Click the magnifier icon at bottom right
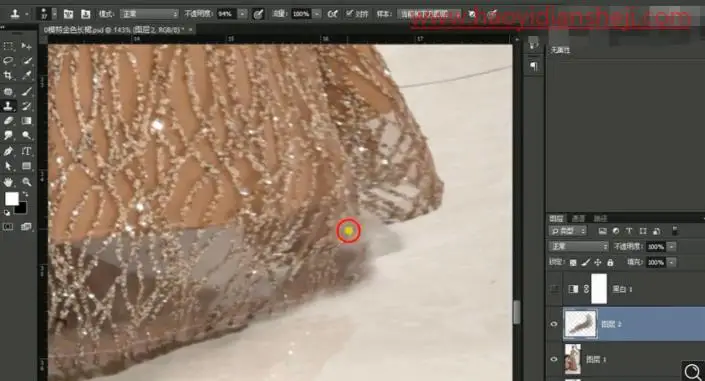 tap(692, 372)
